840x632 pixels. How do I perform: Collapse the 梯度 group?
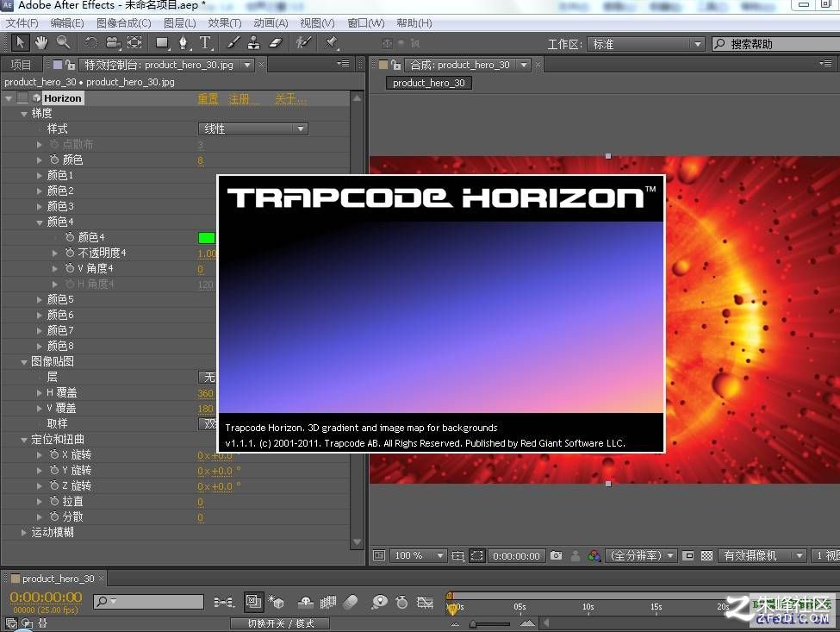pos(24,114)
